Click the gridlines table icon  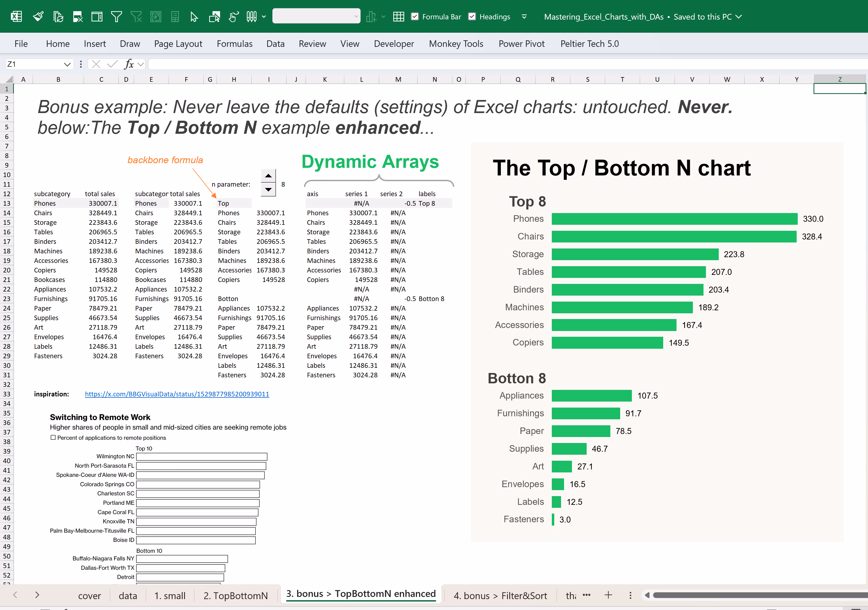point(398,17)
